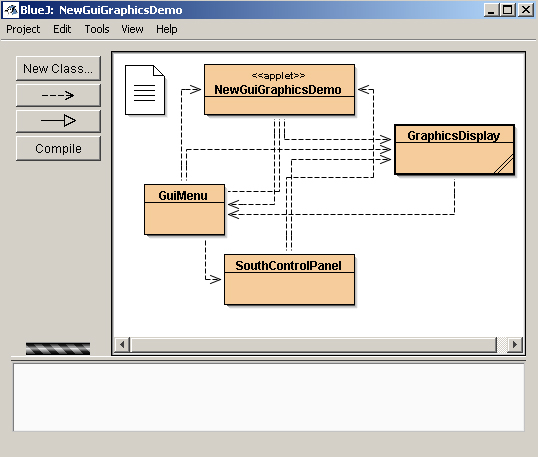Select the solid inheritance arrow tool
The width and height of the screenshot is (538, 457).
[x=58, y=121]
